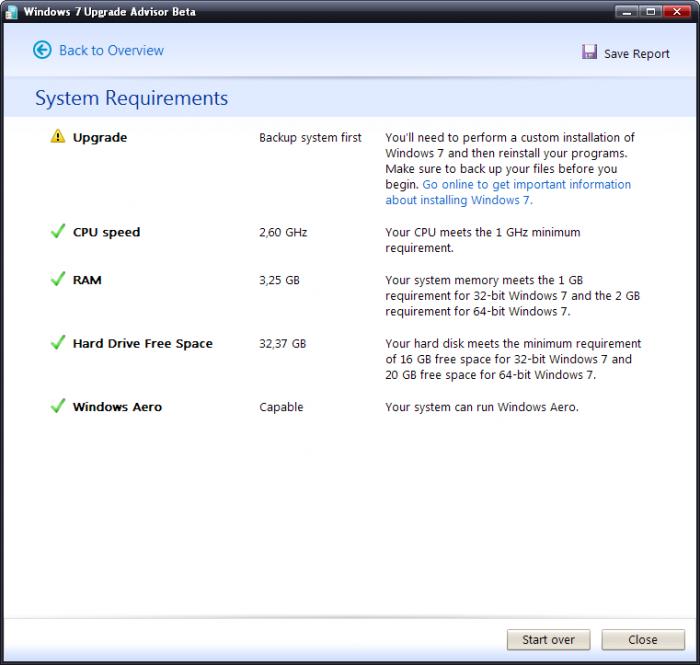Maximize the Upgrade Advisor window
Screen dimensions: 700x665
point(650,12)
